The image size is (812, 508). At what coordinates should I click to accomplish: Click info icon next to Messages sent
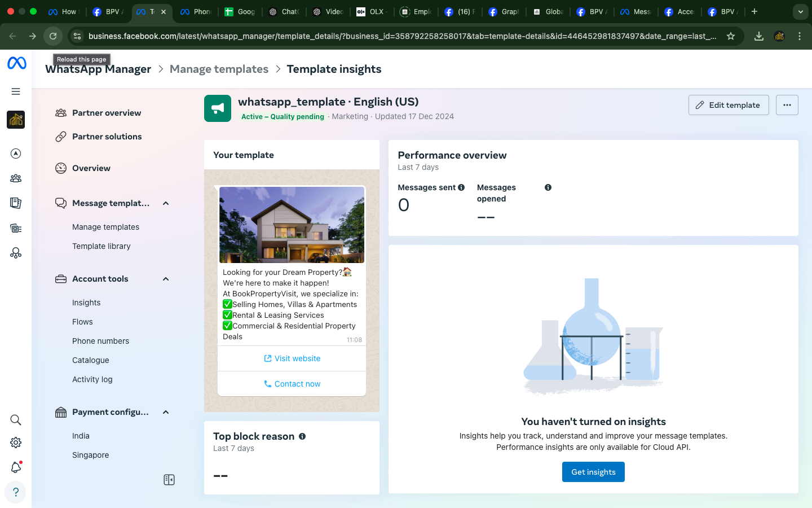461,187
